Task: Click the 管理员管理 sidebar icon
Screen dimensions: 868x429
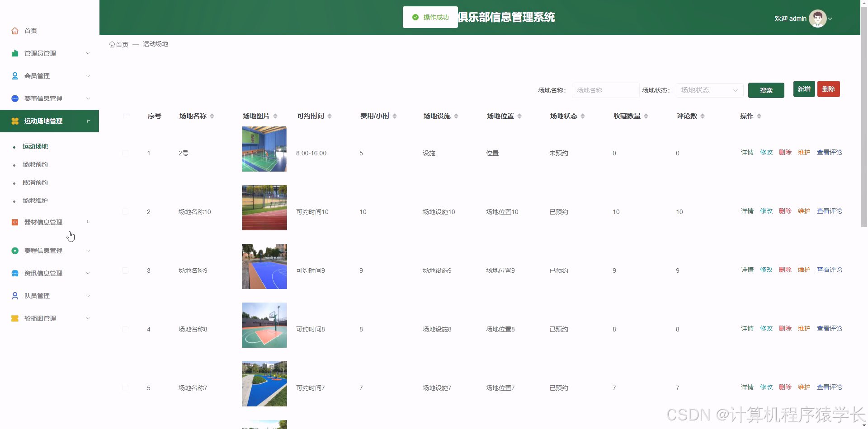Action: click(x=14, y=53)
